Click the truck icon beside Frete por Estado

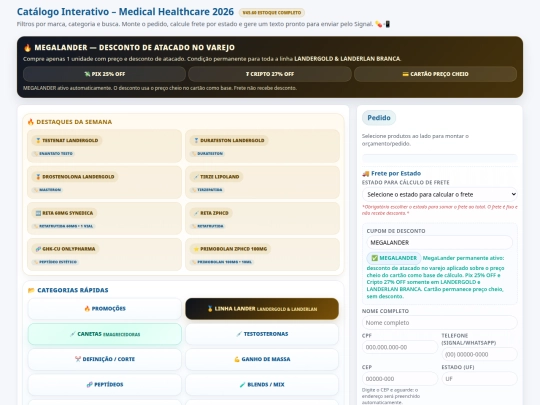(x=365, y=174)
